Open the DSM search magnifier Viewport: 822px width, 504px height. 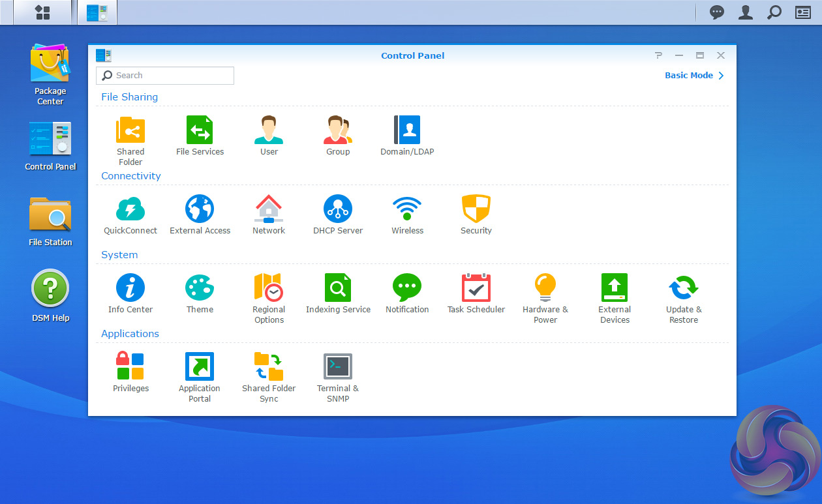(774, 12)
